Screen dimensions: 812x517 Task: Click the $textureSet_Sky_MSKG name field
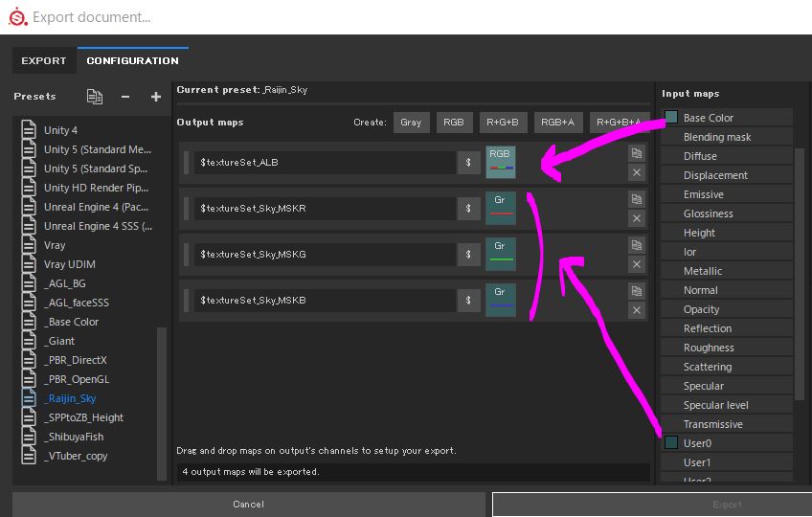point(324,255)
